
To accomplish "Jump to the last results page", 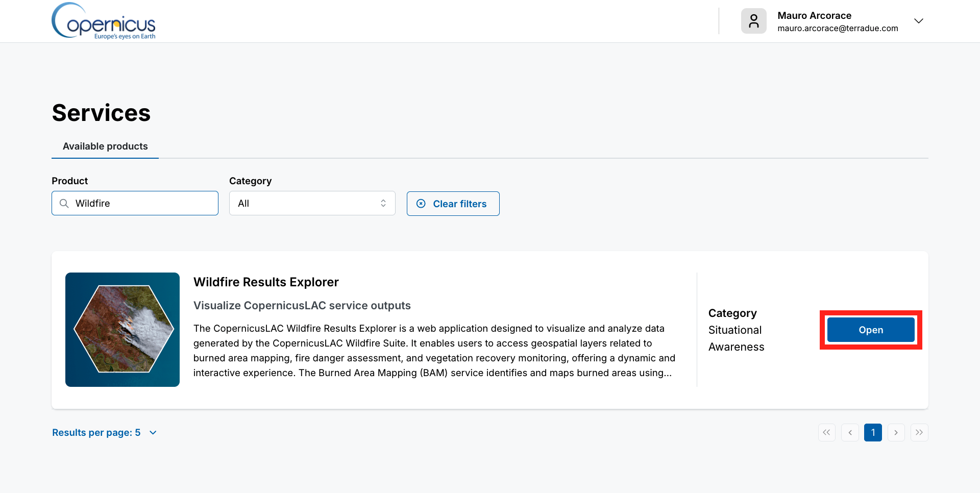I will point(919,433).
